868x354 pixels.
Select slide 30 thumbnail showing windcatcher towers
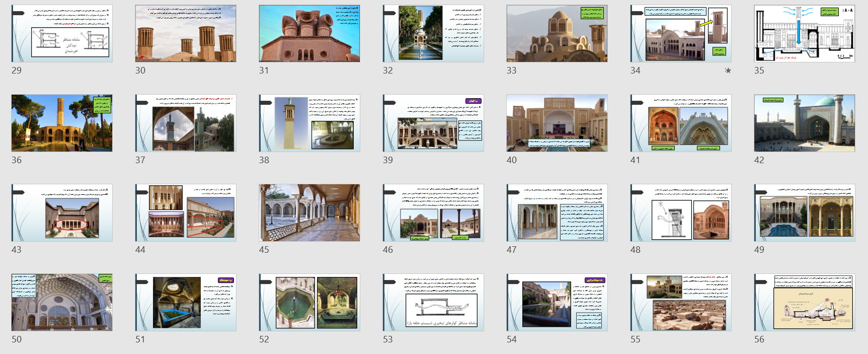click(186, 34)
